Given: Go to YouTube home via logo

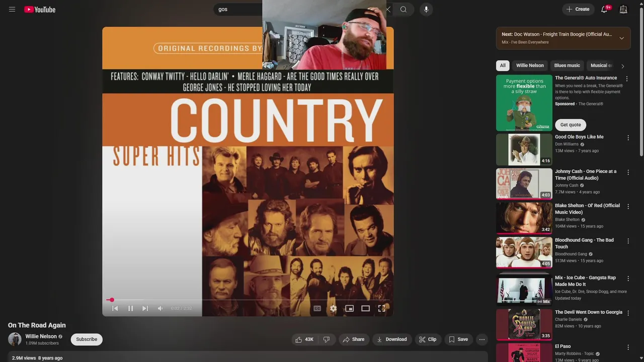Looking at the screenshot, I should 40,9.
